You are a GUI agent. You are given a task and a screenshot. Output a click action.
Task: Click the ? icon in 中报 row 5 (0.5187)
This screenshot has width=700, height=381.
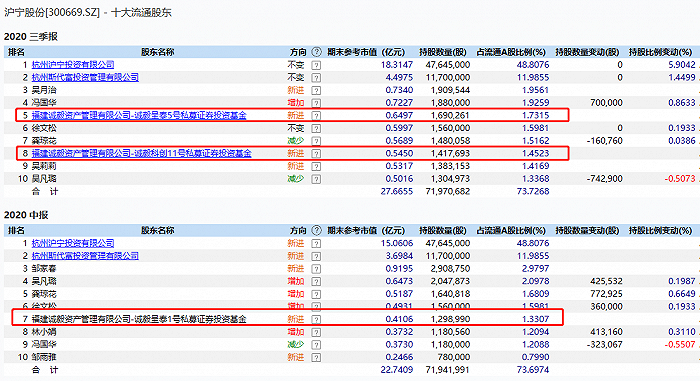pyautogui.click(x=316, y=294)
